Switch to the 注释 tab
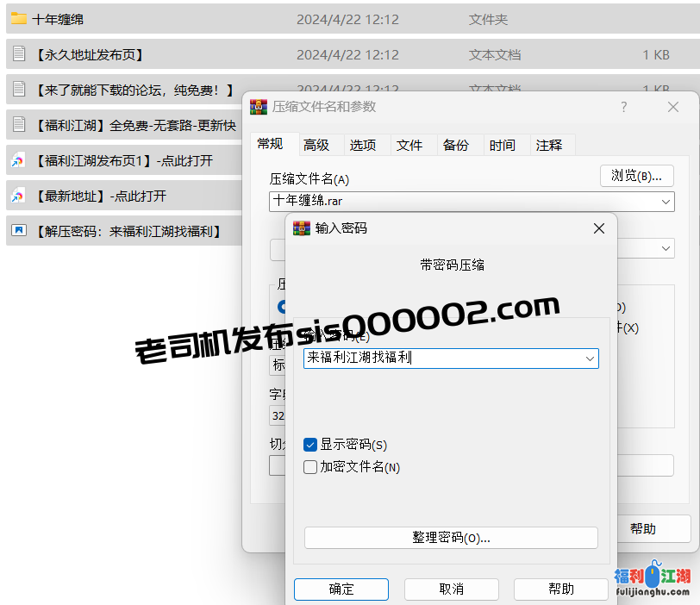Viewport: 700px width, 605px height. (x=549, y=145)
